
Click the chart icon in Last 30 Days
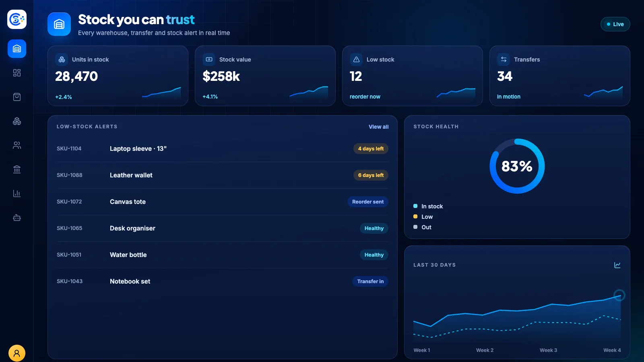point(617,265)
